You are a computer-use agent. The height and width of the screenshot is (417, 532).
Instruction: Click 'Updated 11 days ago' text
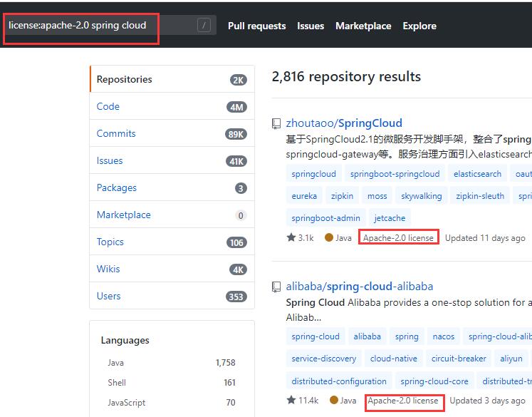[485, 238]
